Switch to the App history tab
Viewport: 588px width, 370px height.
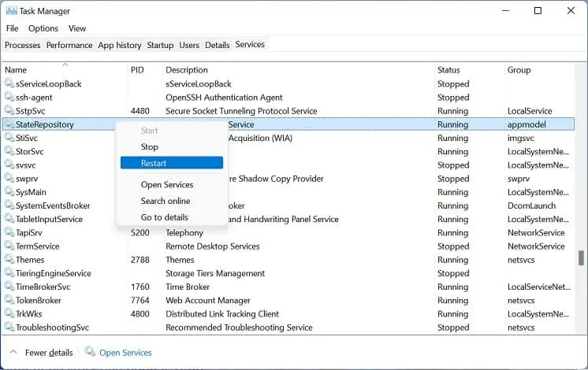(x=120, y=46)
